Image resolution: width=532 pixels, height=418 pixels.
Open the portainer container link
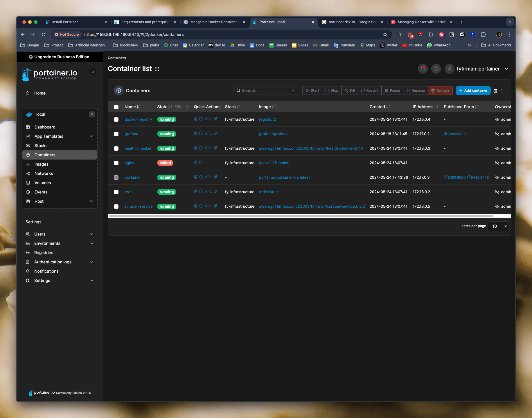pyautogui.click(x=132, y=177)
